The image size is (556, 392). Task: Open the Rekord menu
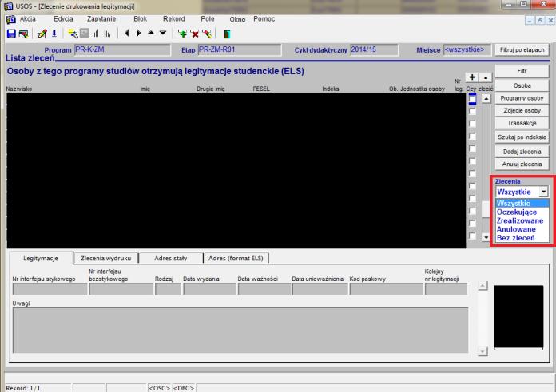(174, 19)
